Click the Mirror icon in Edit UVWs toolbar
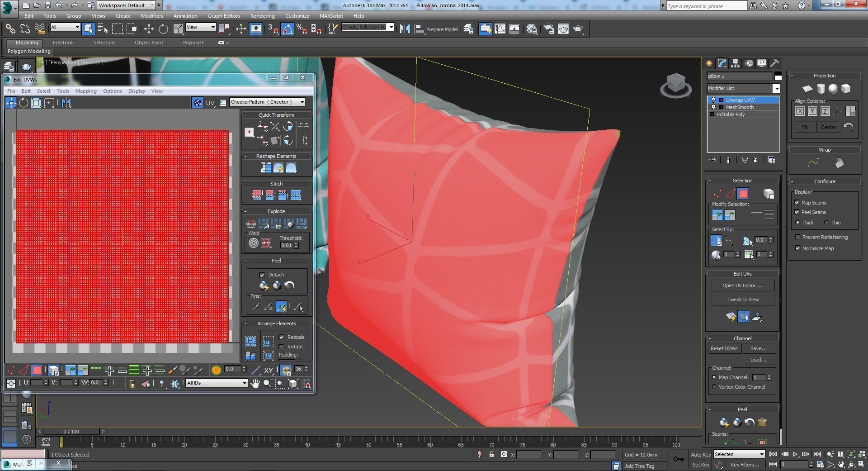The image size is (868, 471). (66, 103)
